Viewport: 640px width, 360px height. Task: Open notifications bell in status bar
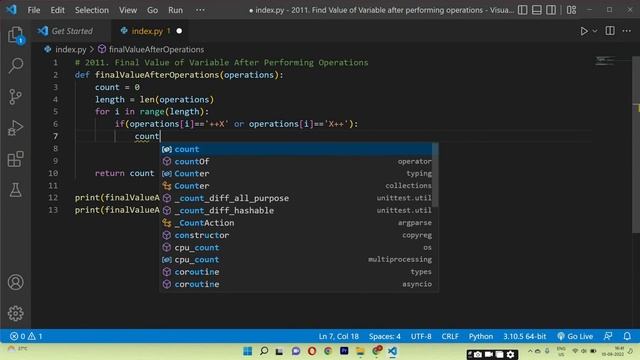627,336
